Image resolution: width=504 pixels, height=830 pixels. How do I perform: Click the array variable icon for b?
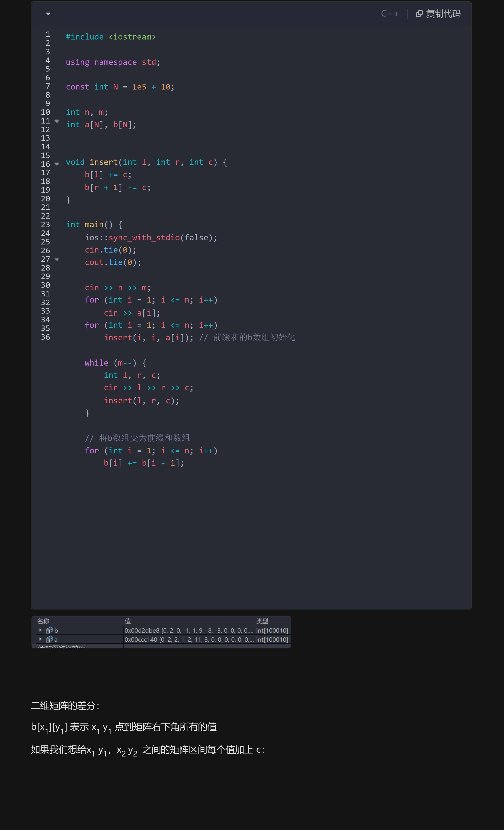[x=49, y=630]
